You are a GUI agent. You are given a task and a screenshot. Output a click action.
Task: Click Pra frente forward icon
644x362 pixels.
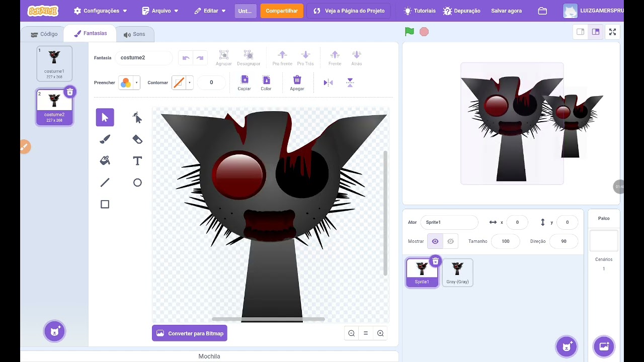coord(282,58)
